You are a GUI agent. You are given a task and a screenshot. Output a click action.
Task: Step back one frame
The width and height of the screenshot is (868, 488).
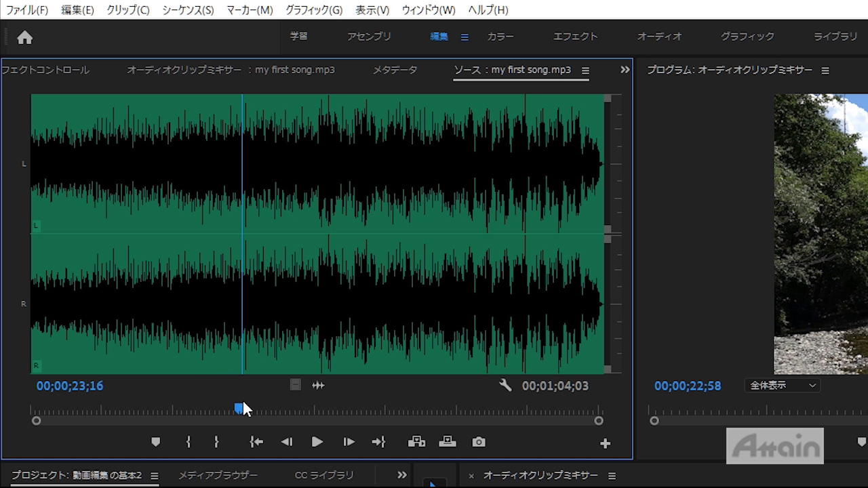287,442
